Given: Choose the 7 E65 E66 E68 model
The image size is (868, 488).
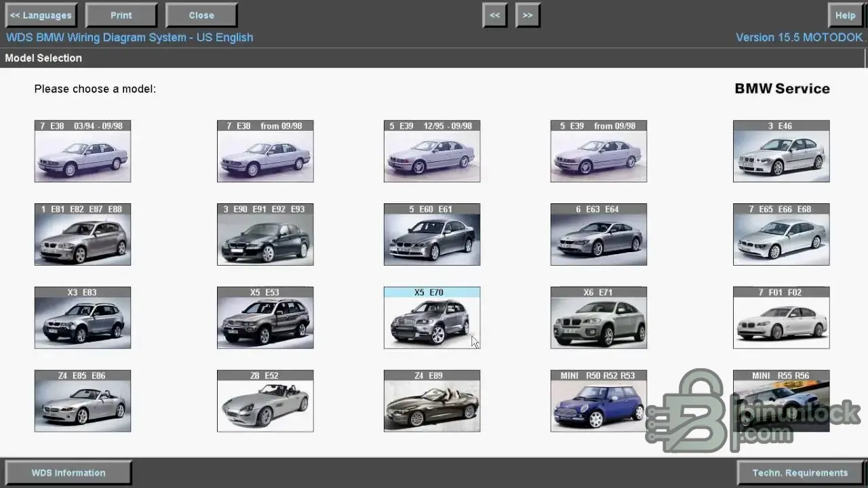Looking at the screenshot, I should [781, 235].
